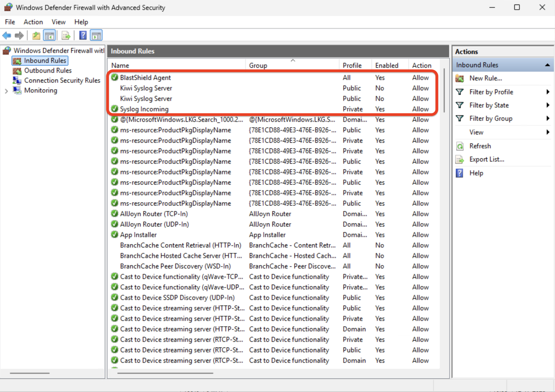
Task: Click the Filter by Group funnel icon
Action: pos(460,119)
